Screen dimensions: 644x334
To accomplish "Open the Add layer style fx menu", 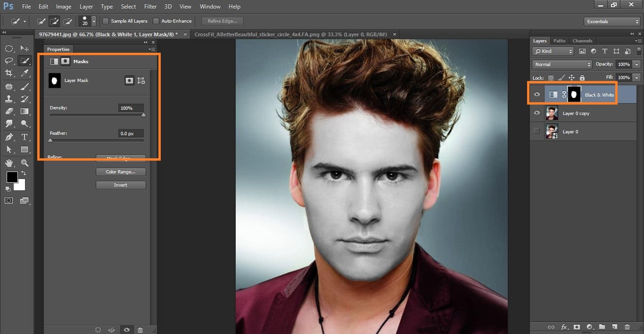I will (564, 326).
